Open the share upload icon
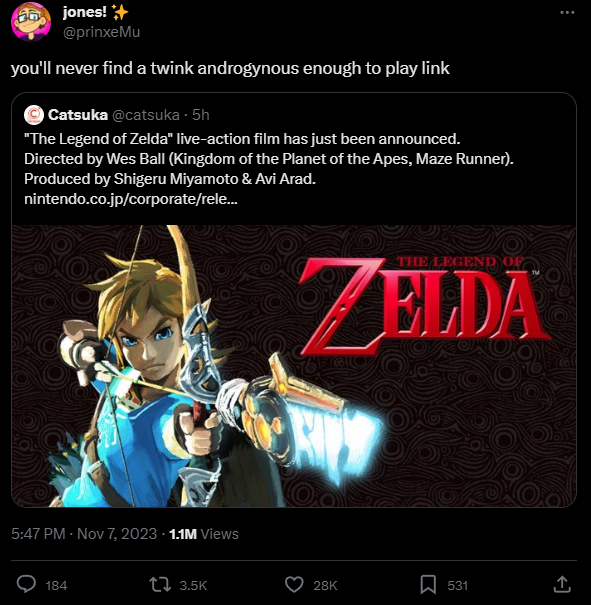 [x=562, y=584]
